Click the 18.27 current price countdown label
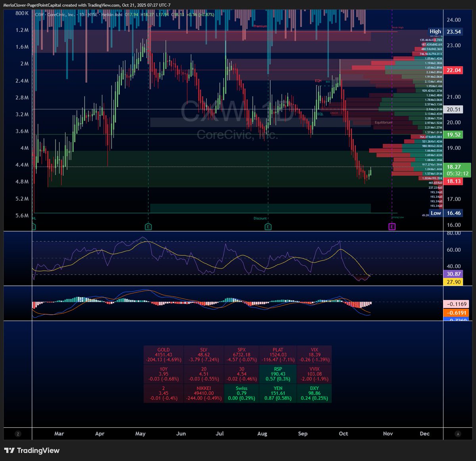The height and width of the screenshot is (461, 476). click(x=457, y=170)
